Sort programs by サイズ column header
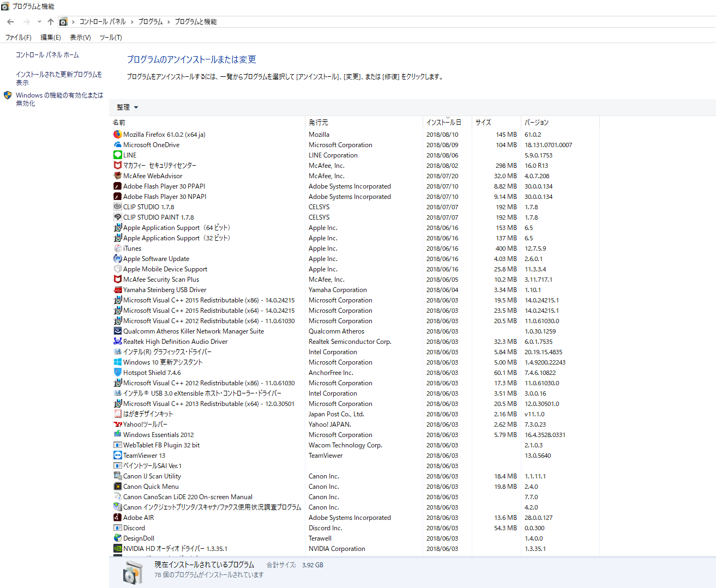716x588 pixels. click(483, 123)
